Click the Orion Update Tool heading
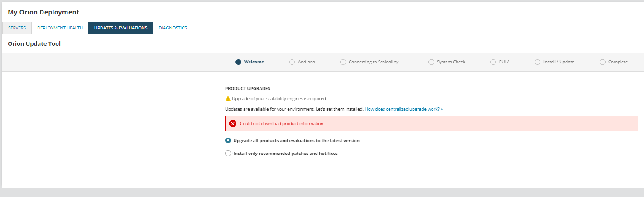 click(34, 44)
